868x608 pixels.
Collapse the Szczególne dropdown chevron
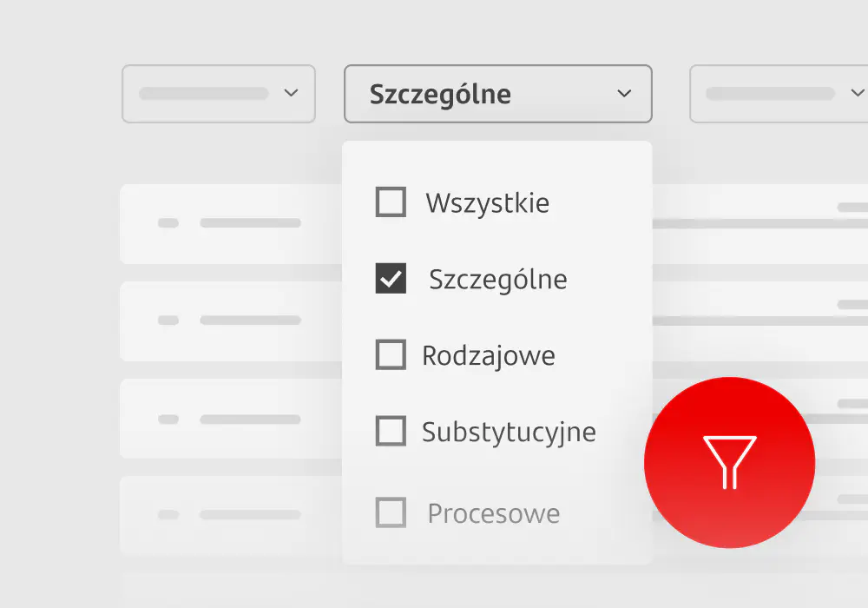tap(624, 94)
